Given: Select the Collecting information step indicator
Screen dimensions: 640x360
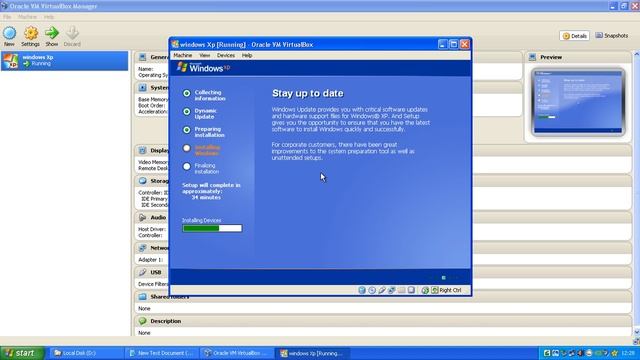Looking at the screenshot, I should coord(187,93).
